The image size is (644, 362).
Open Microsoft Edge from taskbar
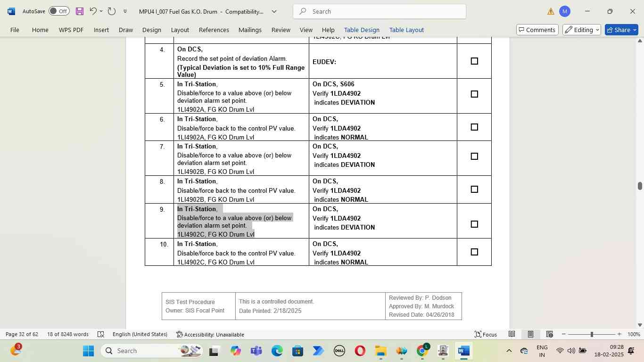coord(277,351)
